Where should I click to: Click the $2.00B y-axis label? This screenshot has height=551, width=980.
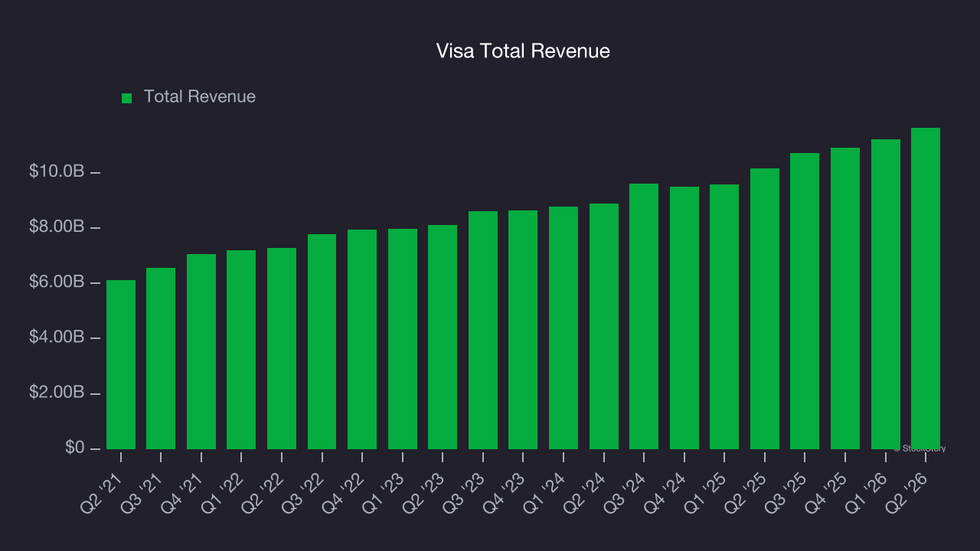click(x=57, y=393)
